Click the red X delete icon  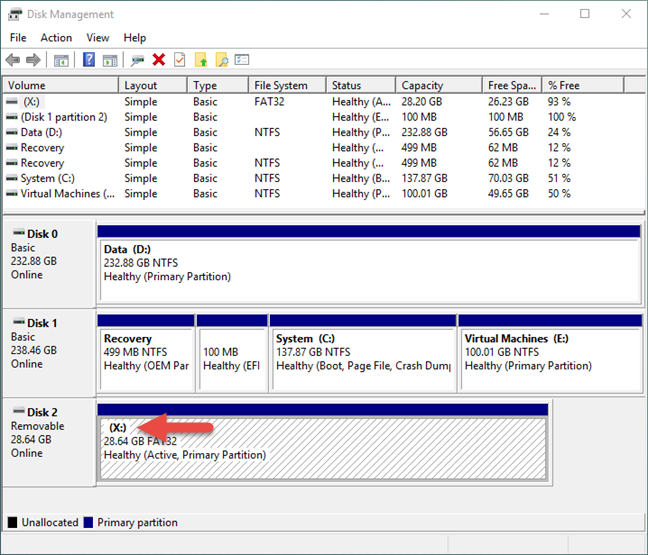pyautogui.click(x=159, y=60)
